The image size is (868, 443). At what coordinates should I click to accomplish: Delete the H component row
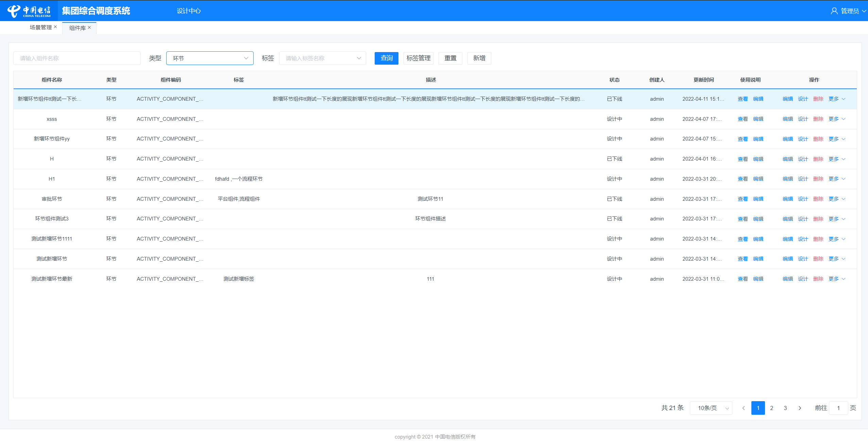point(818,159)
